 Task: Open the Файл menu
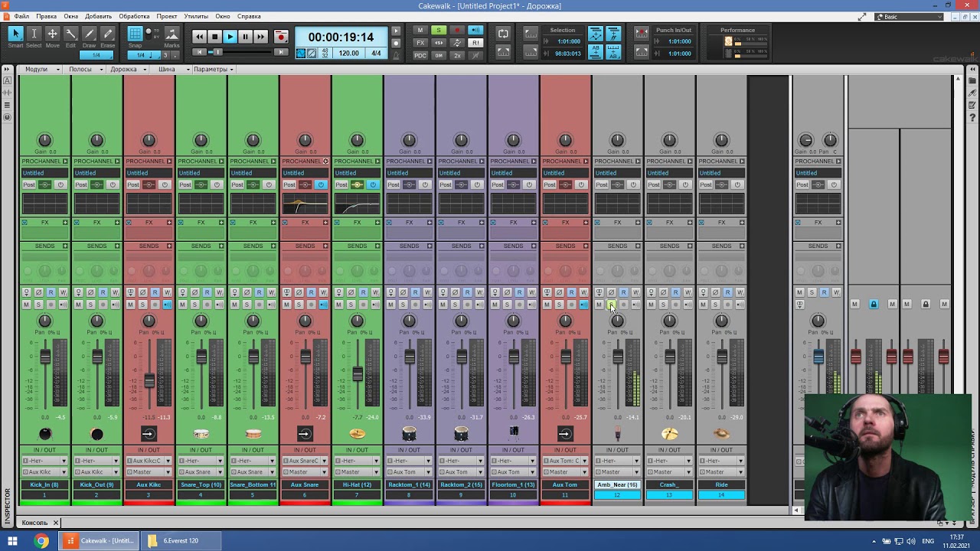pyautogui.click(x=21, y=16)
